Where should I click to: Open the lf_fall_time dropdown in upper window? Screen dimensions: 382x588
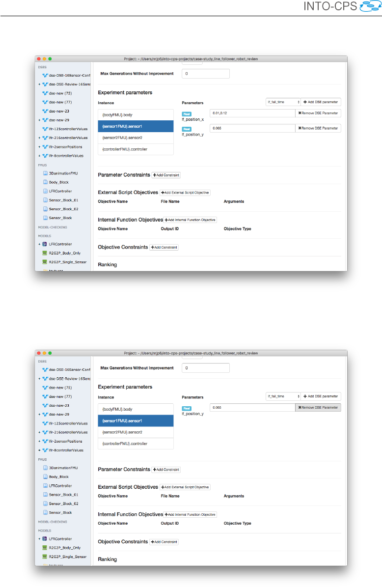point(282,102)
